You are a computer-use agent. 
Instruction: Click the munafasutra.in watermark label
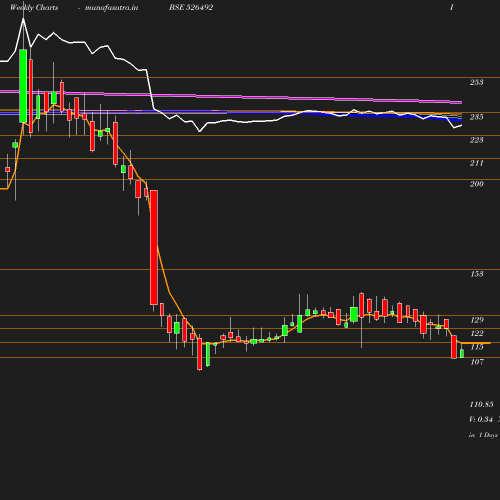click(111, 8)
